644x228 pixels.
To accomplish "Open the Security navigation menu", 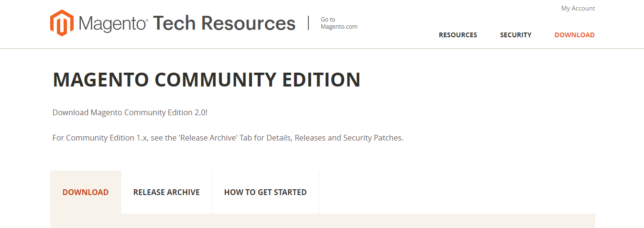I will click(x=515, y=35).
